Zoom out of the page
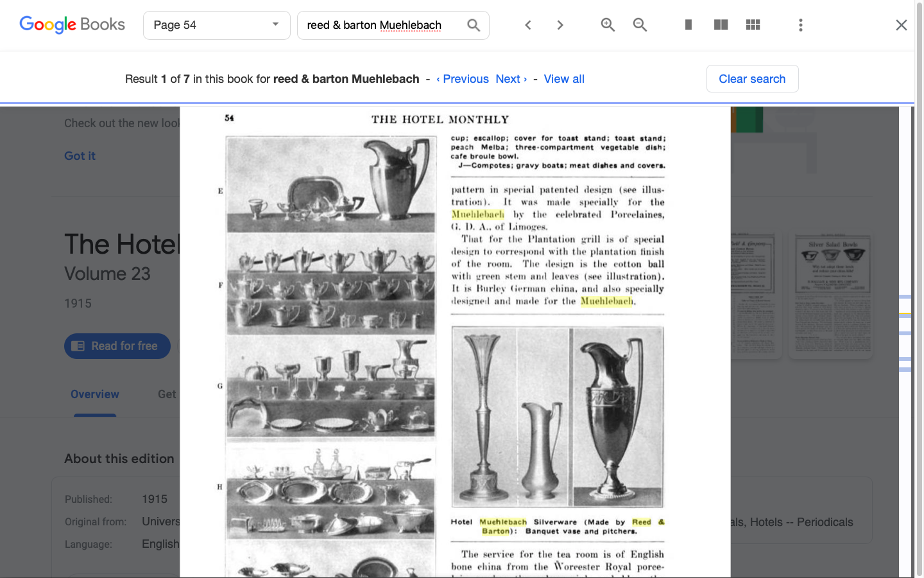 [x=640, y=25]
